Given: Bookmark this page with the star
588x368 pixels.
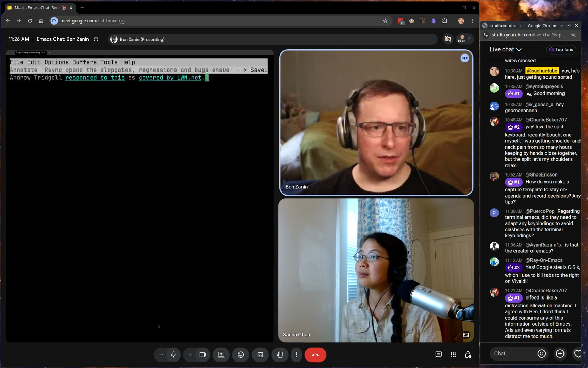Looking at the screenshot, I should point(385,21).
